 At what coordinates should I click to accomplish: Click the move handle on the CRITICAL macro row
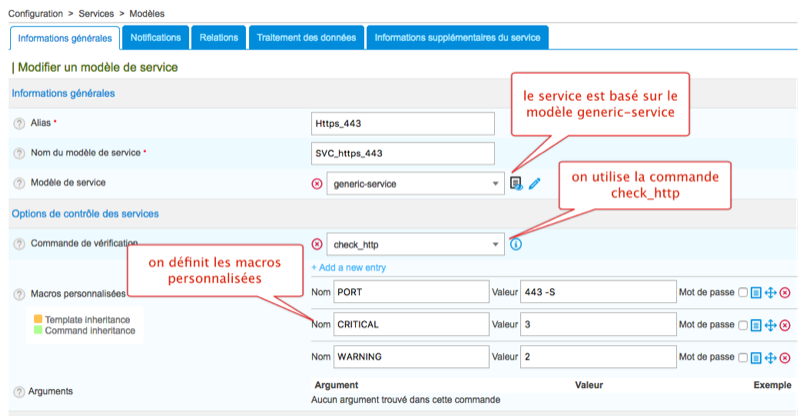point(770,325)
